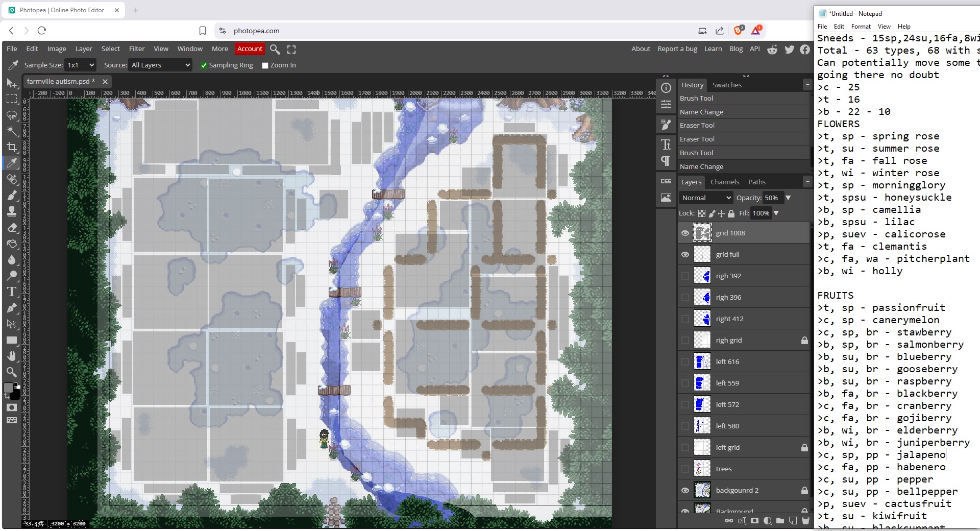This screenshot has height=531, width=980.
Task: Select the Lasso tool
Action: coord(11,115)
